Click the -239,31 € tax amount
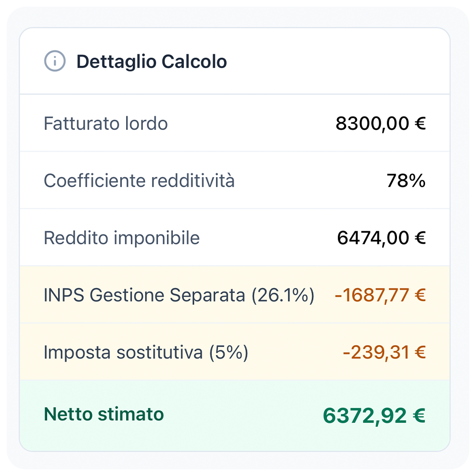Viewport: 476px width, 476px height. 384,353
